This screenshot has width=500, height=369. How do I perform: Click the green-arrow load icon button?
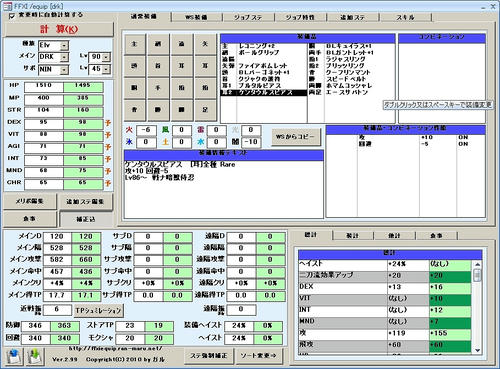pyautogui.click(x=35, y=356)
